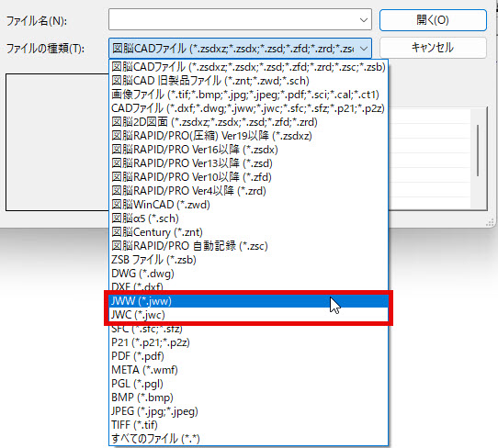Choose PDF (*.pdf) file type
Viewport: 498px width, 448px height.
[248, 356]
